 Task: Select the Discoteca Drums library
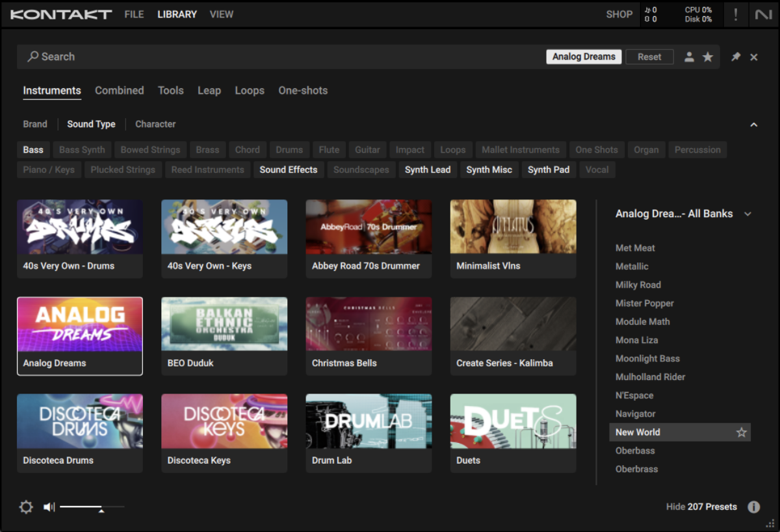point(80,433)
